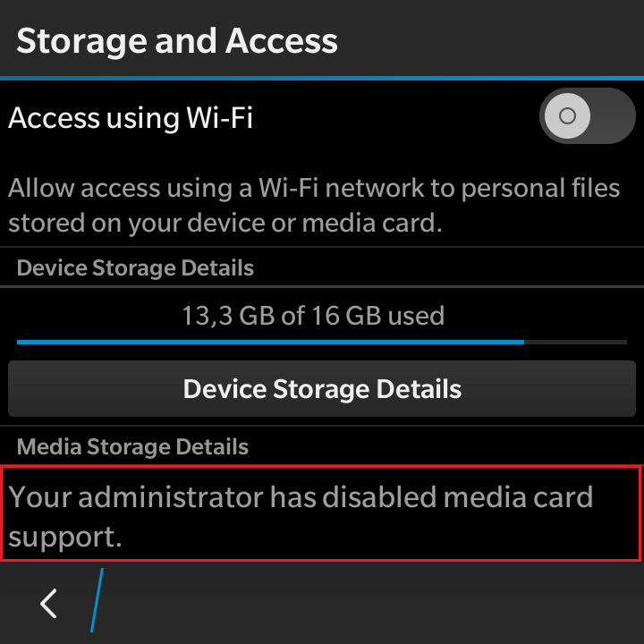Click the blue line under the title bar

pyautogui.click(x=322, y=78)
